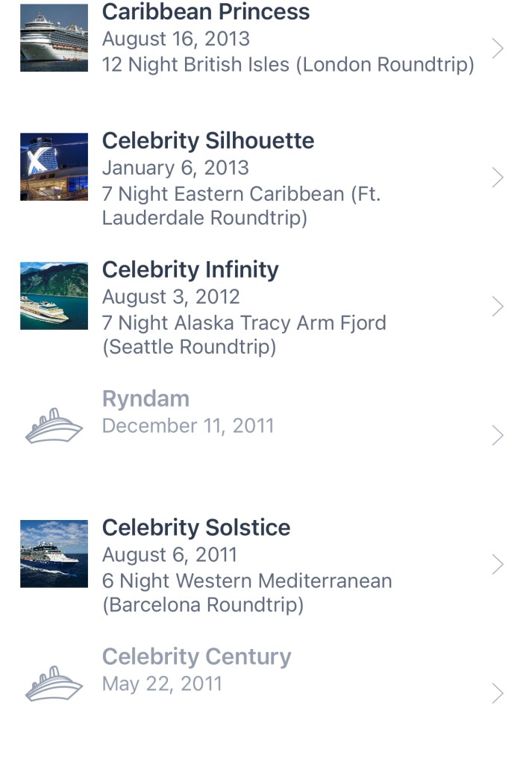The image size is (532, 764).
Task: Open the Celebrity Infinity cruise title
Action: (x=190, y=270)
